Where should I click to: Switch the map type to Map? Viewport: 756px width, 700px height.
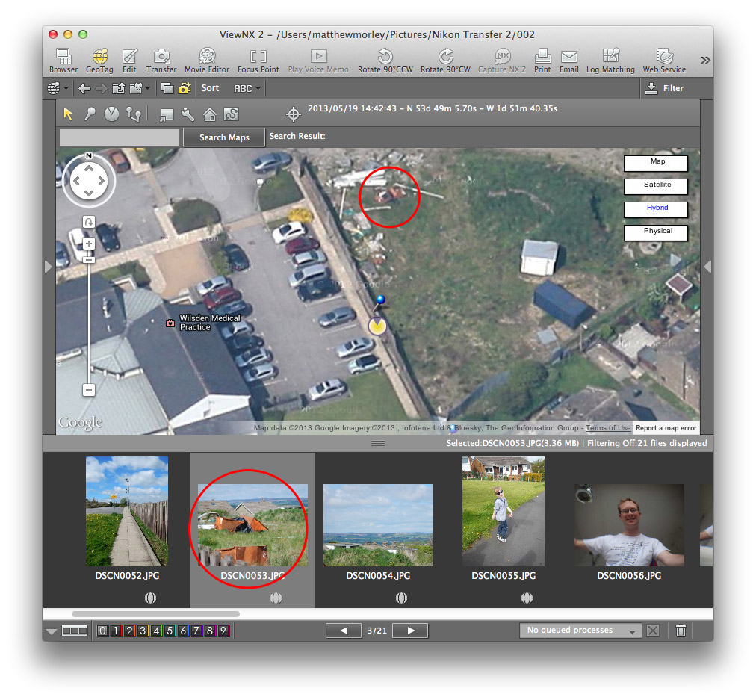point(656,163)
